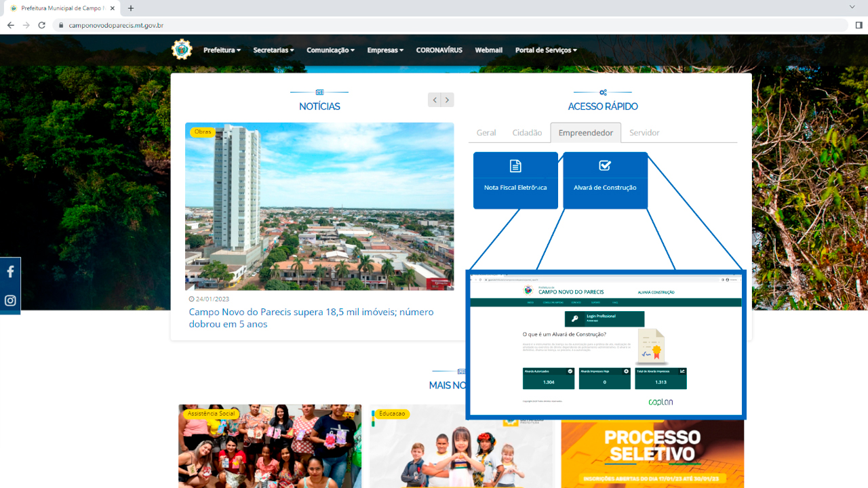
Task: Expand the Prefeitura dropdown menu
Action: pyautogui.click(x=222, y=50)
